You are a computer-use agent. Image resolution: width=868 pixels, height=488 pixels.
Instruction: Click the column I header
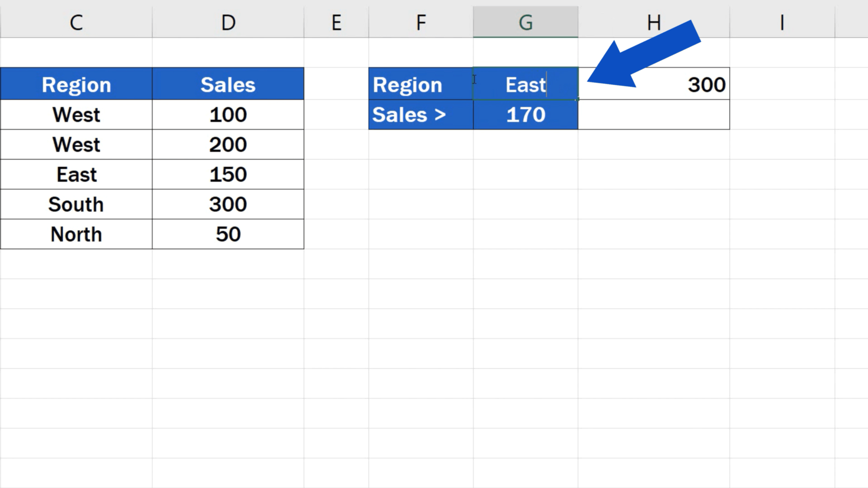click(x=782, y=22)
